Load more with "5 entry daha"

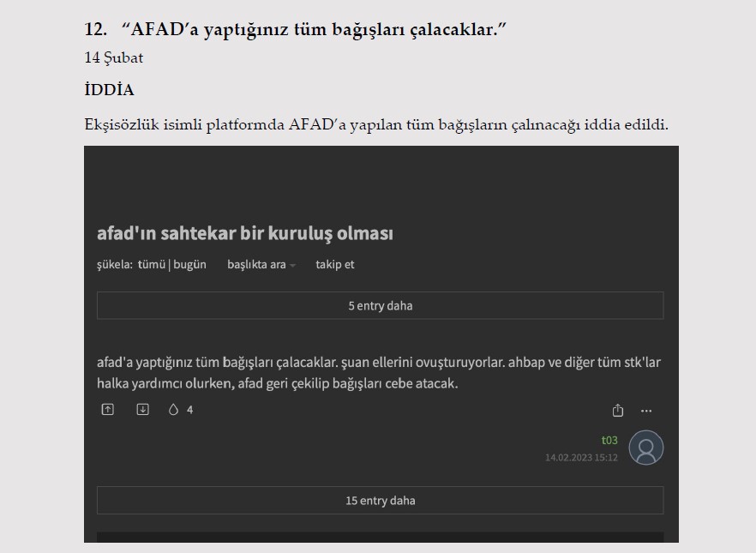380,306
